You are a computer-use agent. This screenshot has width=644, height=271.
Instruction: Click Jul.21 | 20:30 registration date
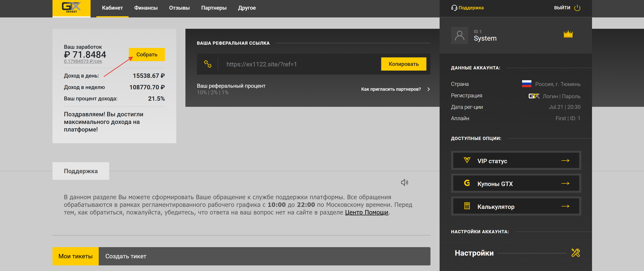[x=565, y=107]
